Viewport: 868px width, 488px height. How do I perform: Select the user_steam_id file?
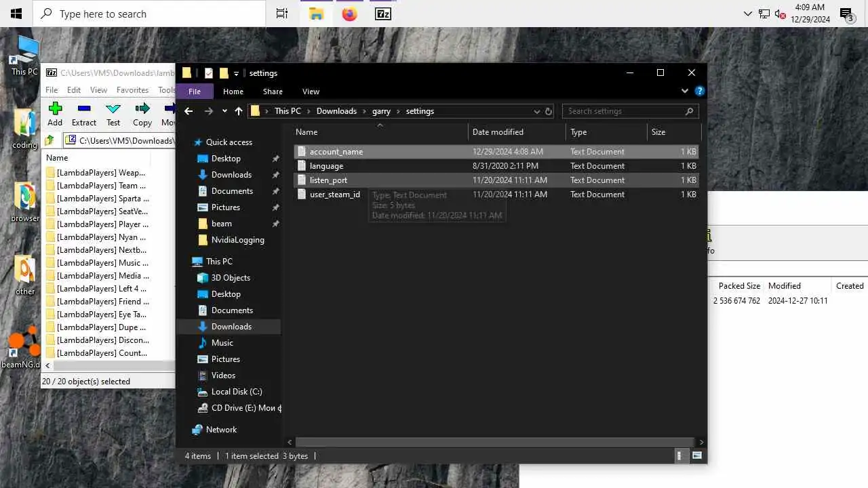click(496, 195)
